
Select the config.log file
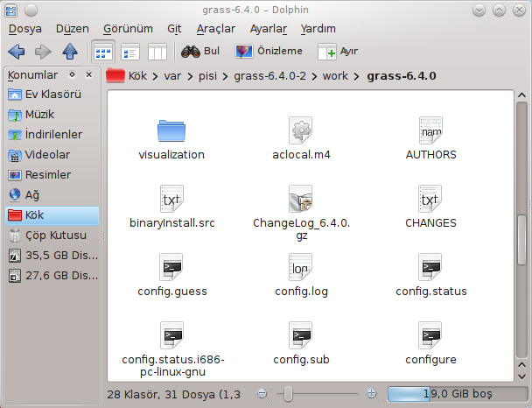(301, 275)
